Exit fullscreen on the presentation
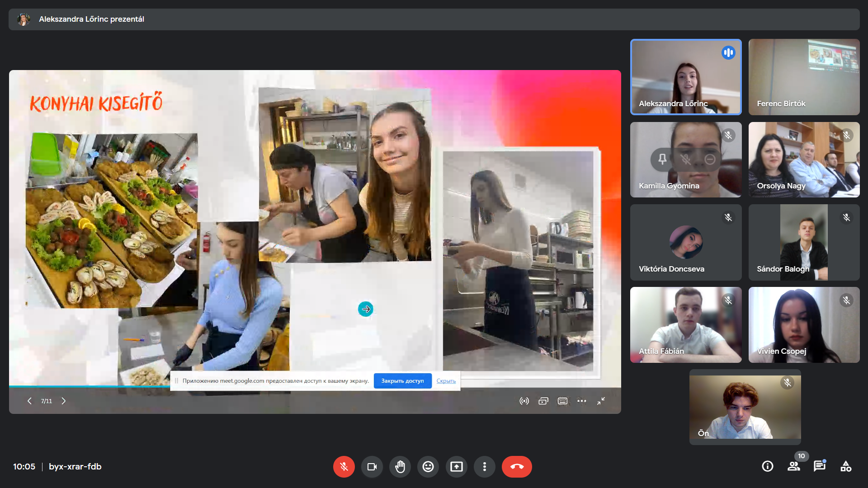 pos(601,401)
